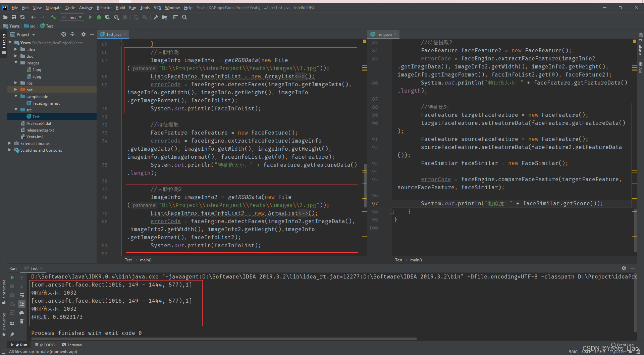
Task: Click the Run console horizontal scrollbar
Action: coord(221,339)
